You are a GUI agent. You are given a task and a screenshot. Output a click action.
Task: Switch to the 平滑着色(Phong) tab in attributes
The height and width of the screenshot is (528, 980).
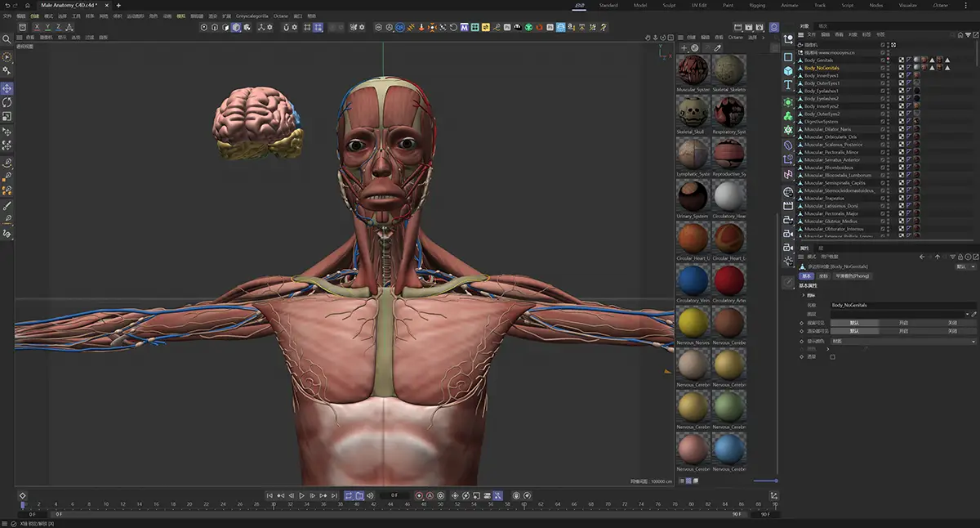click(x=853, y=276)
